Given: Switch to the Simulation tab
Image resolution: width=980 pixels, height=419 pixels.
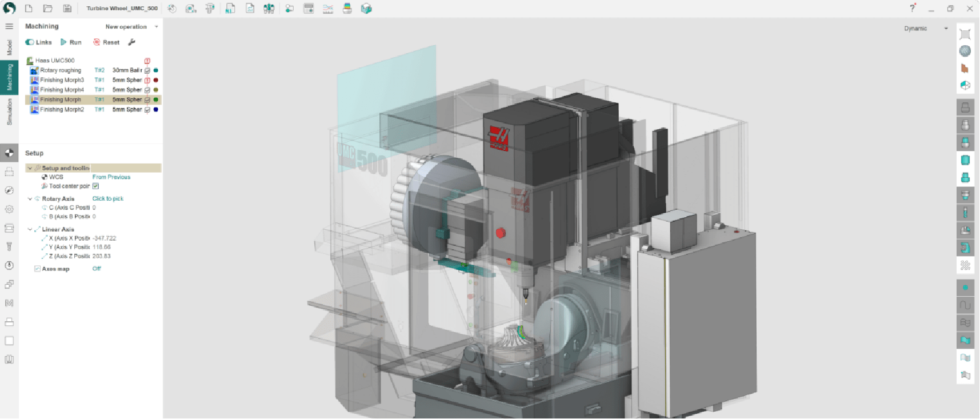Looking at the screenshot, I should click(x=9, y=111).
